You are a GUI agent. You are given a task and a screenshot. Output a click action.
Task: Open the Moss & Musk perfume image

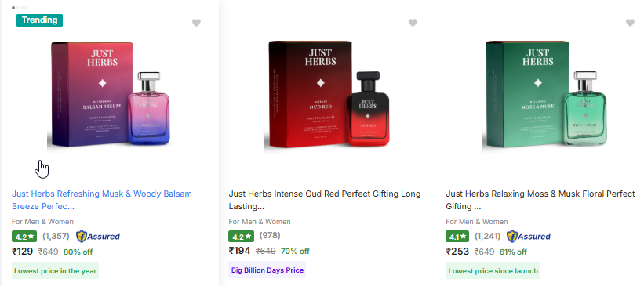coord(544,94)
